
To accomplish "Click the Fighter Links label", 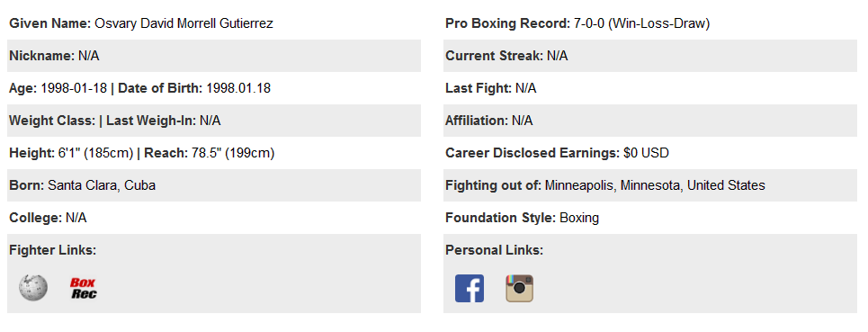I will pyautogui.click(x=52, y=250).
